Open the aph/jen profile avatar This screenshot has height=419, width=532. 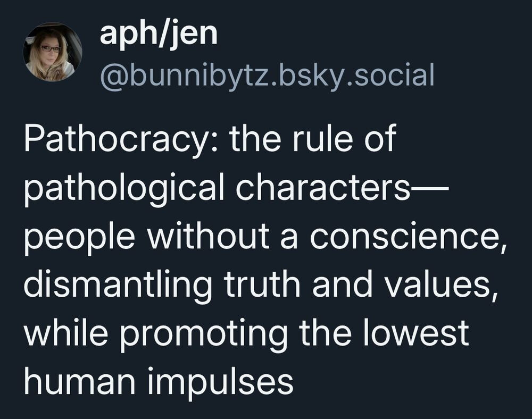click(x=52, y=52)
